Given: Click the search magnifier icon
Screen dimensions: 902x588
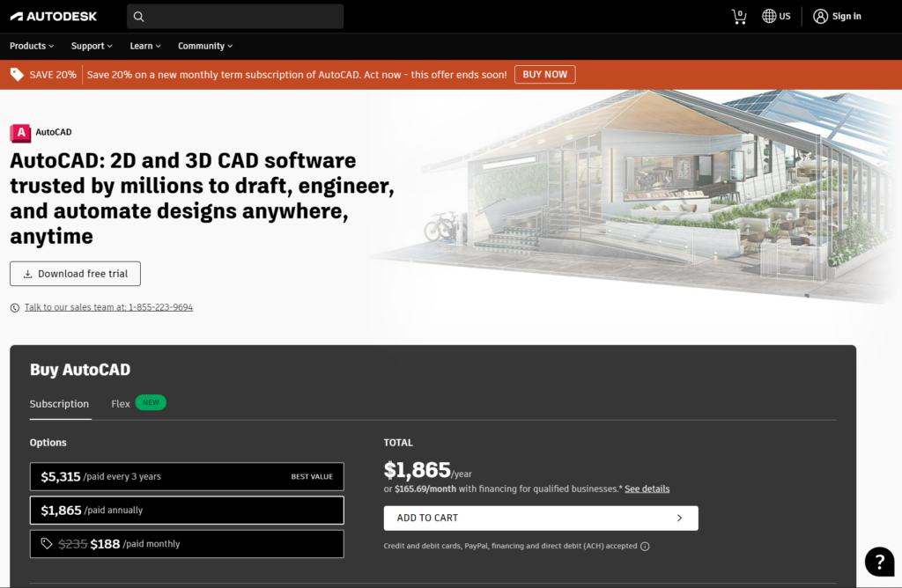Looking at the screenshot, I should (x=138, y=17).
